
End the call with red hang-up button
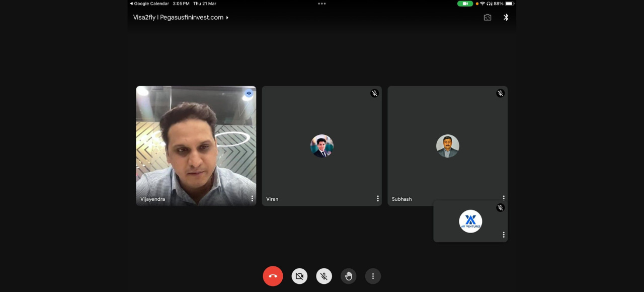click(273, 276)
